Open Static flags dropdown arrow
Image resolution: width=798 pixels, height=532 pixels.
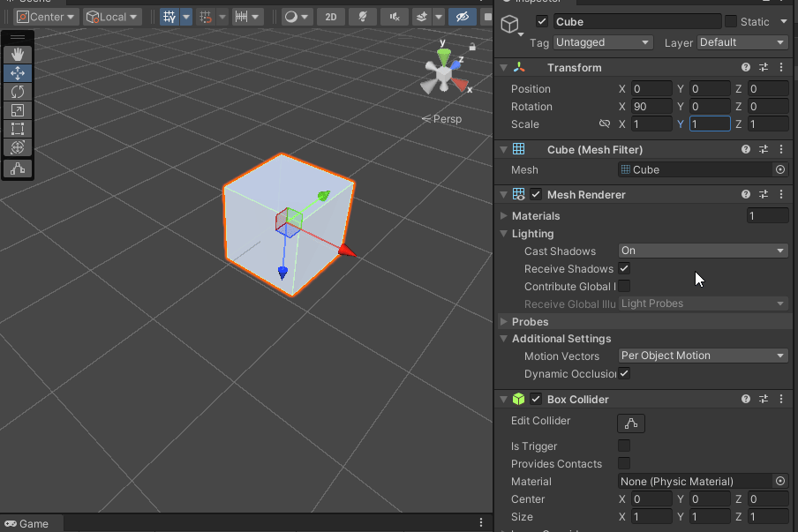(x=784, y=21)
